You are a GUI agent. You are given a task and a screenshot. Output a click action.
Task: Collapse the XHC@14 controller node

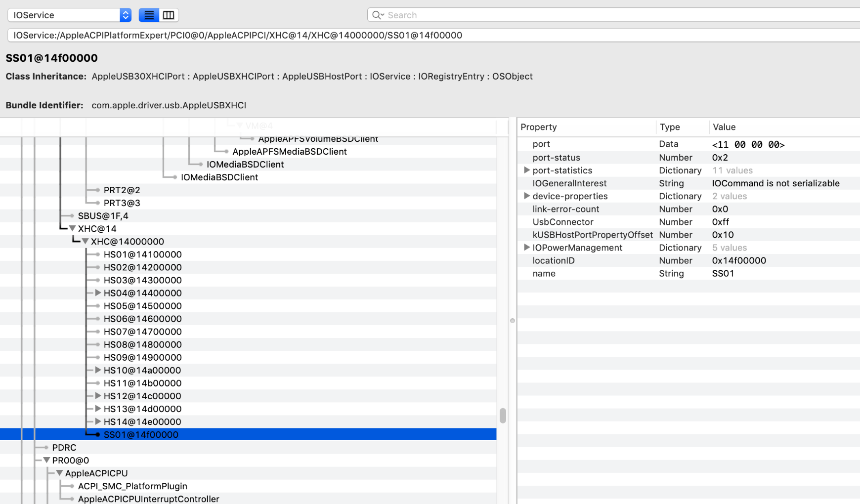[72, 229]
